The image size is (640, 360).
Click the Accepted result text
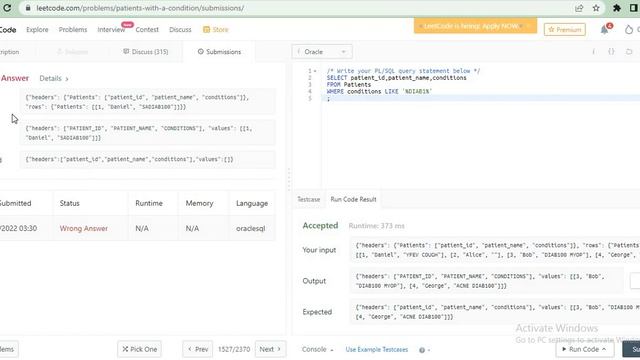tap(320, 226)
